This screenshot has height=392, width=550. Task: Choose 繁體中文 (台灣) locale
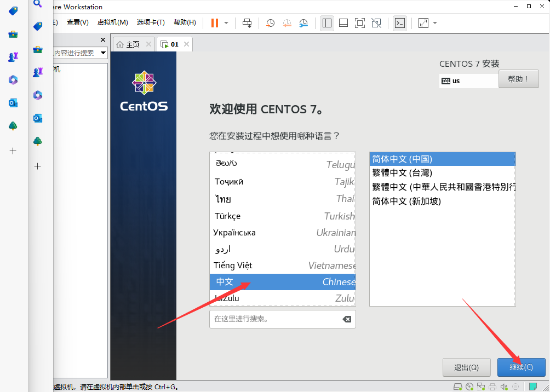point(442,173)
